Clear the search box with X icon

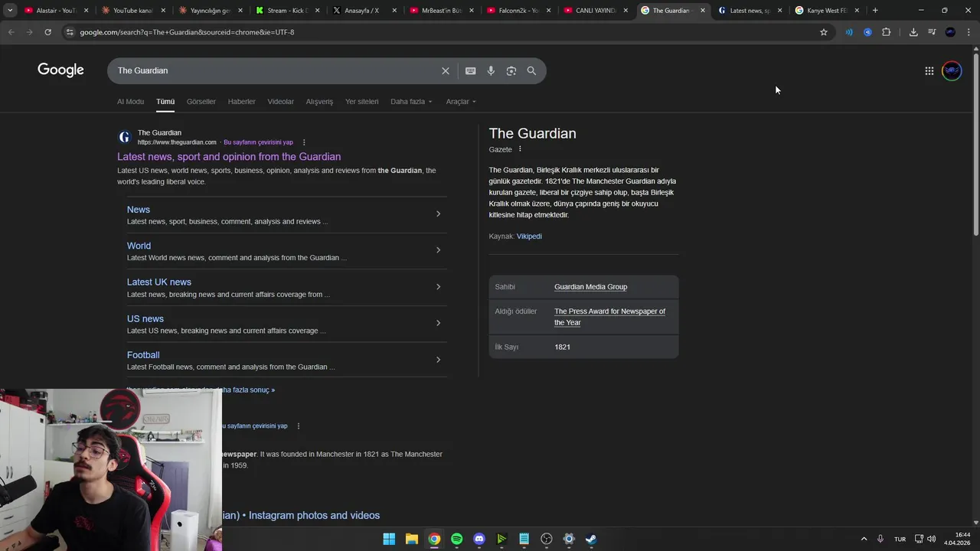click(x=445, y=70)
